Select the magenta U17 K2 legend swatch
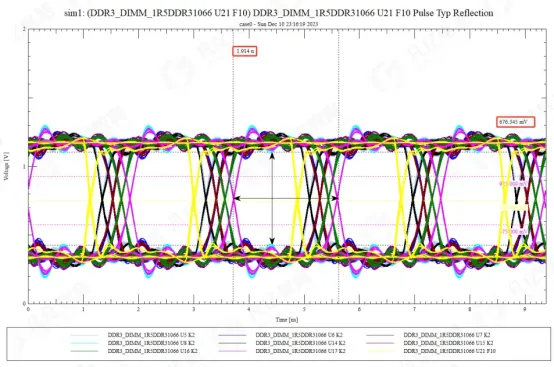This screenshot has width=554, height=367. [x=232, y=351]
